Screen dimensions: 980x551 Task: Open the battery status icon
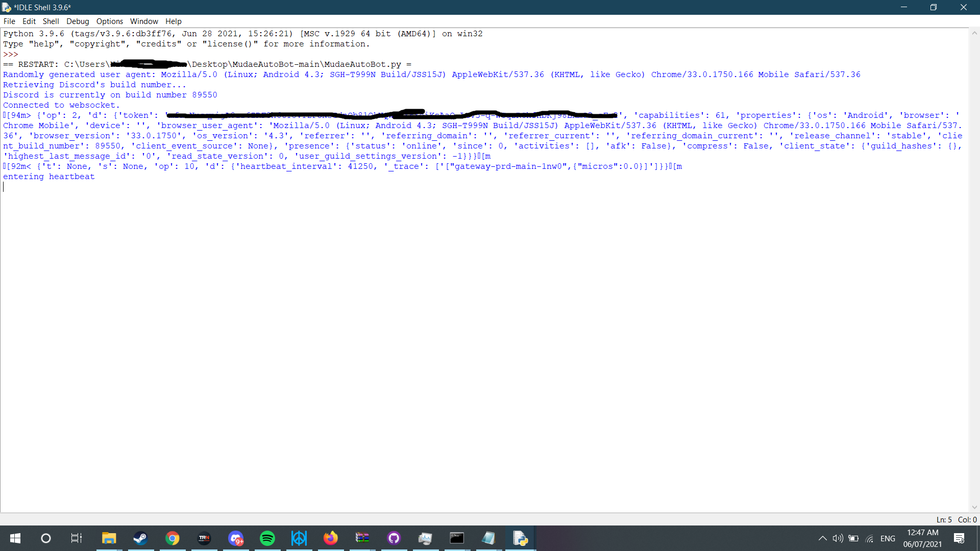tap(853, 538)
